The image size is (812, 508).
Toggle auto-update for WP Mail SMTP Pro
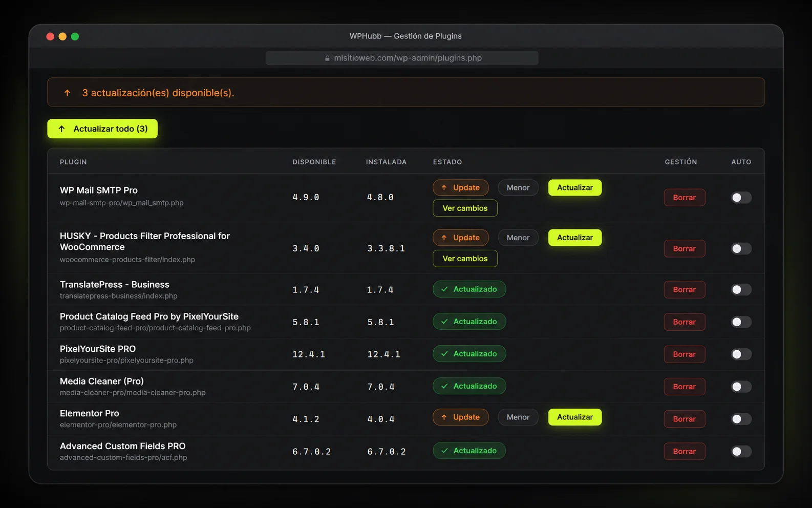click(741, 197)
